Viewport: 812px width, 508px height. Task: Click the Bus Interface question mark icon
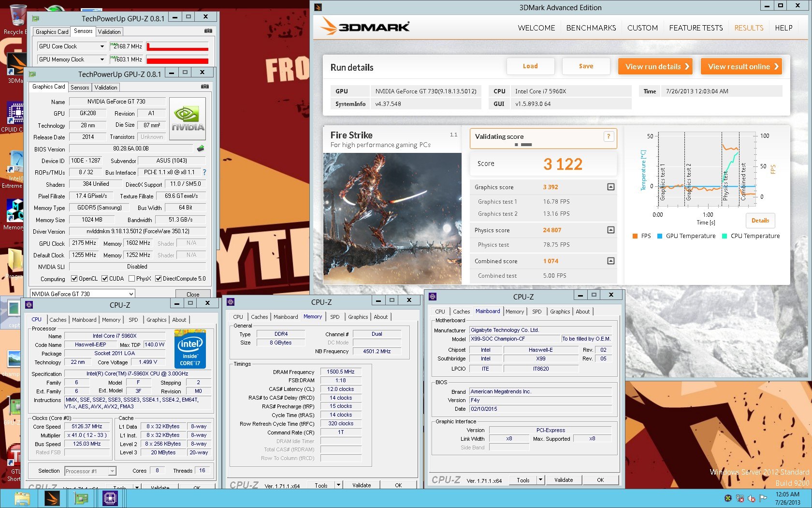(x=204, y=172)
